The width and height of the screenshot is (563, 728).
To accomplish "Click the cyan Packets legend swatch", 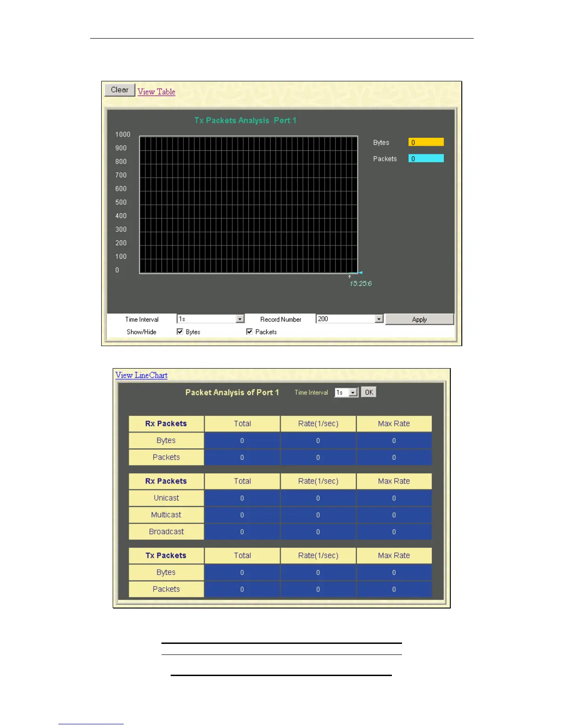I will (x=426, y=159).
